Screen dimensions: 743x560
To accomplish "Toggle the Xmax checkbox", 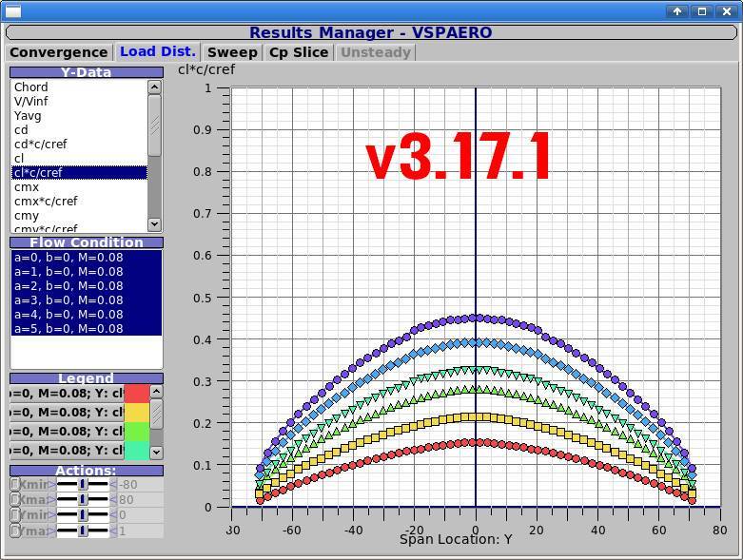I will click(14, 499).
